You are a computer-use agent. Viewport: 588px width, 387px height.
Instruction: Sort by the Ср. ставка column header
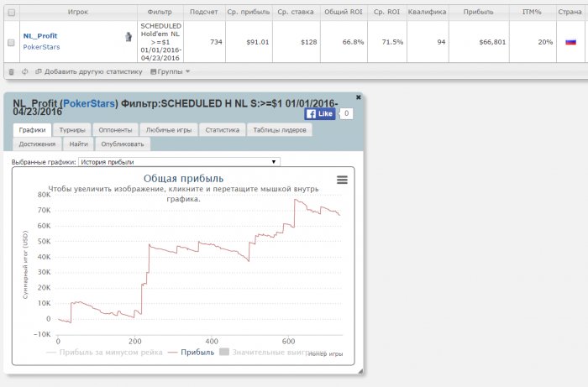(296, 12)
